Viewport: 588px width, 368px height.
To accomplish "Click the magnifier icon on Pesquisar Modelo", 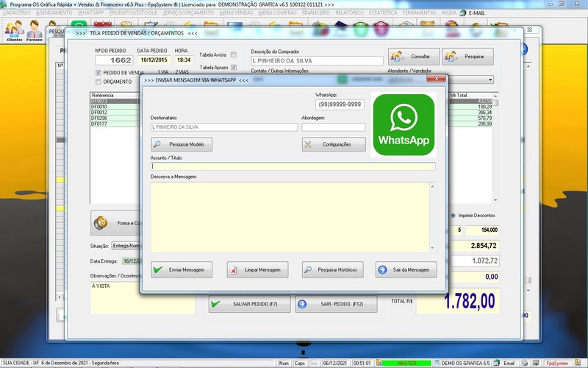I will [x=157, y=144].
